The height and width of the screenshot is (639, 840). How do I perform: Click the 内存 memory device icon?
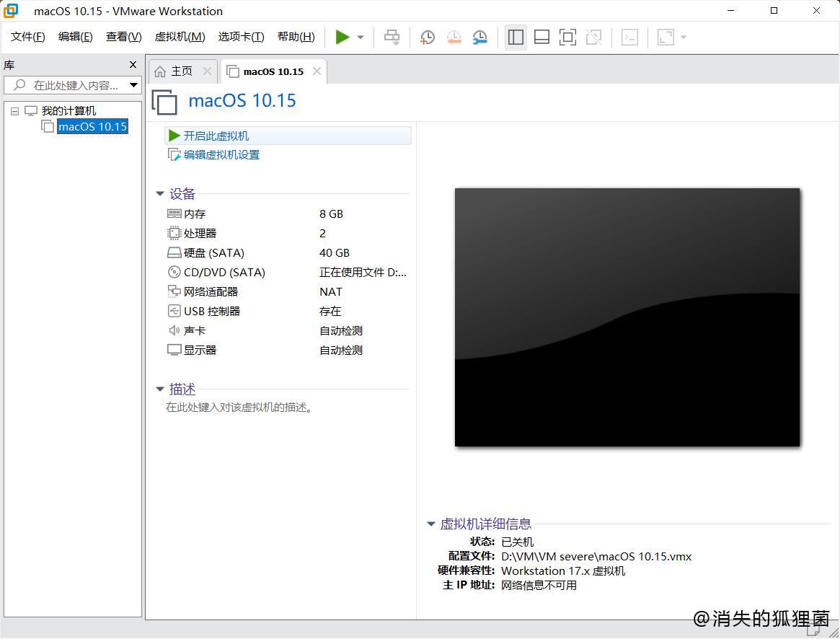tap(174, 214)
